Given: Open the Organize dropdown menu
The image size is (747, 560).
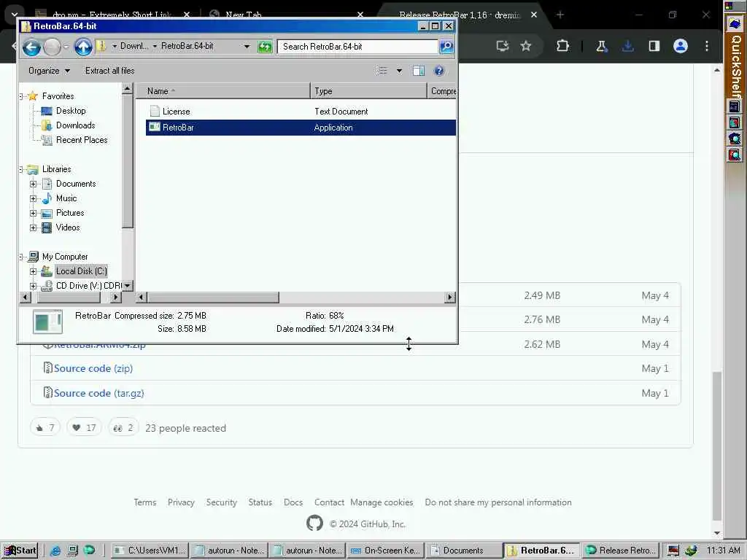Looking at the screenshot, I should [49, 71].
